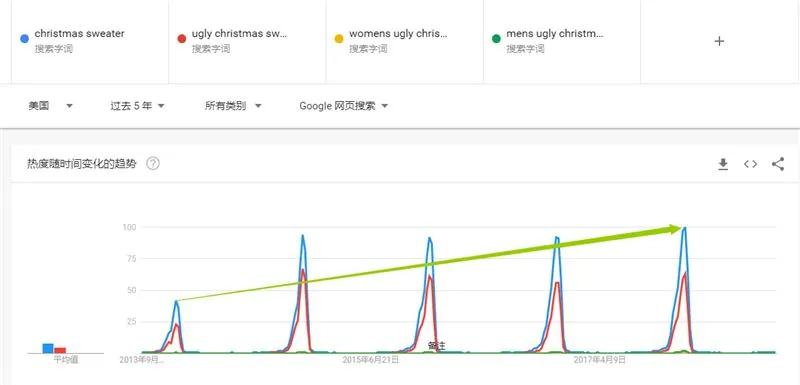800x385 pixels.
Task: Download the trend chart data
Action: click(723, 164)
